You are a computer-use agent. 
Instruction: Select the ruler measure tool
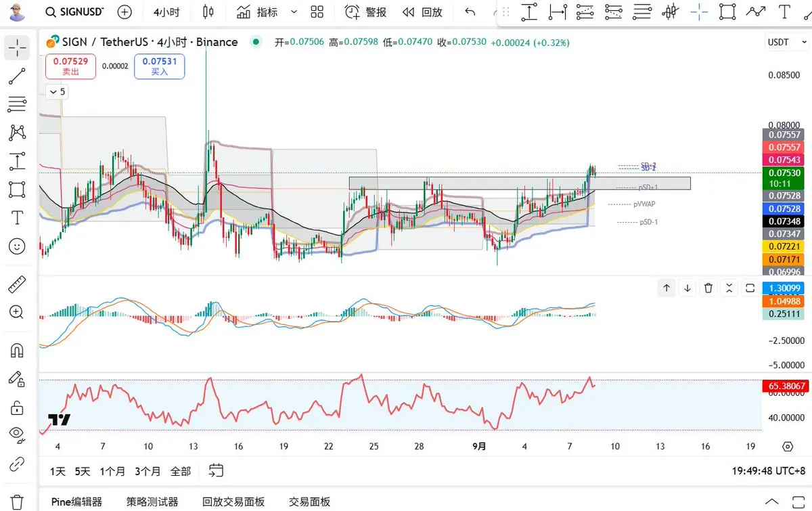18,284
